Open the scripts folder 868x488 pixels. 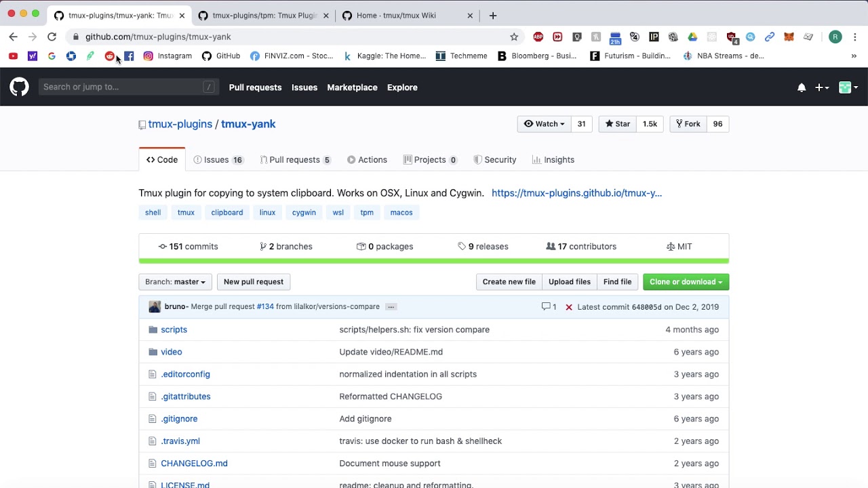coord(174,329)
